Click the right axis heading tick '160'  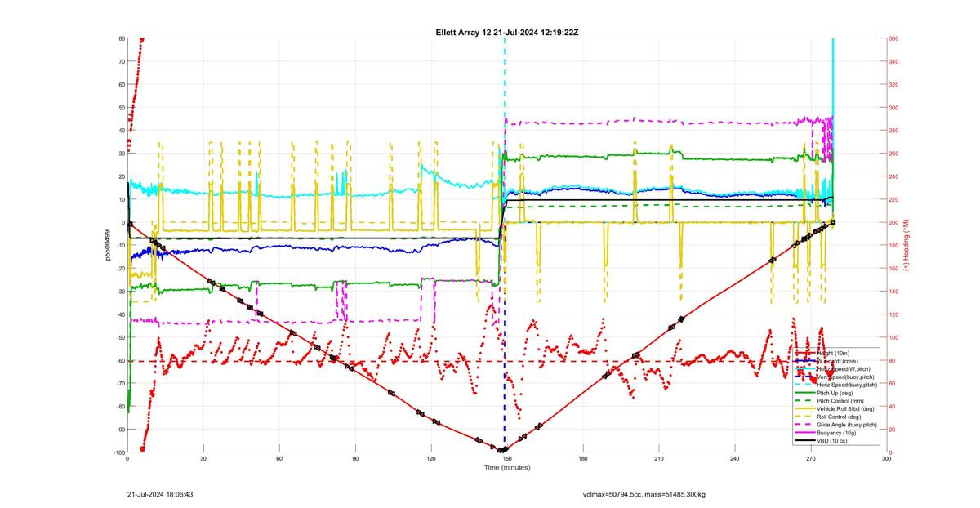894,269
